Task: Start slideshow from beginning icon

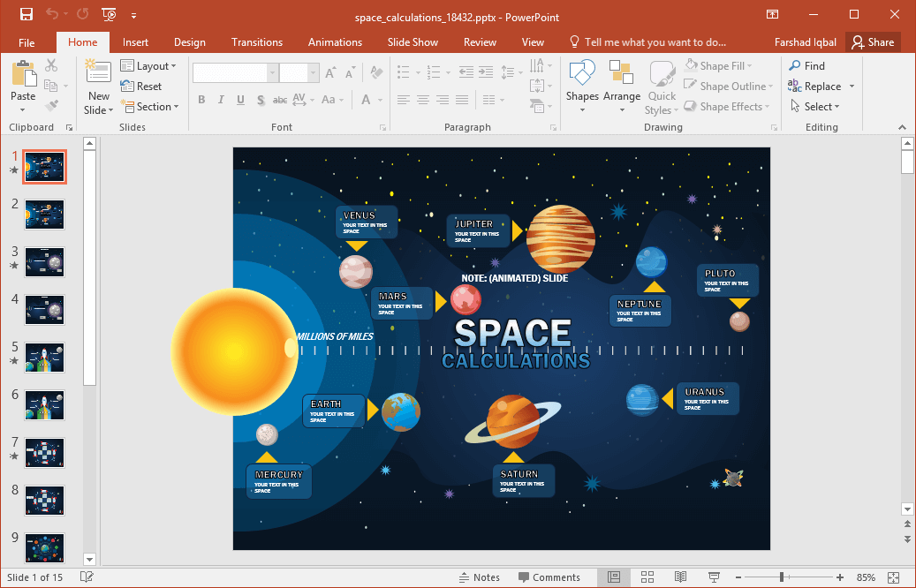Action: (109, 14)
